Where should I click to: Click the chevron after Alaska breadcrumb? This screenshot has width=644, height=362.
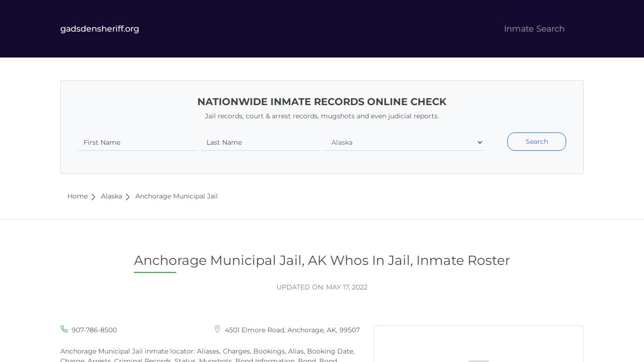coord(127,197)
